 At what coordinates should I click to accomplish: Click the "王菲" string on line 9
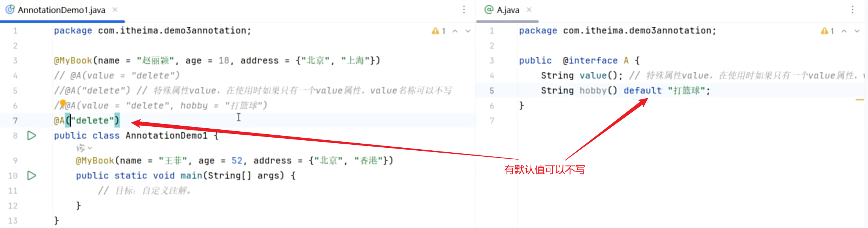(172, 160)
